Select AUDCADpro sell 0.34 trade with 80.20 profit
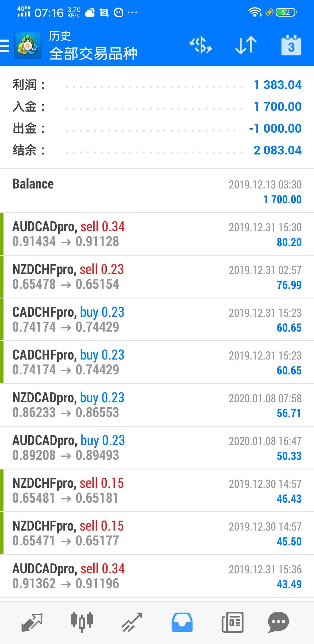Screen dimensions: 314x644 [157, 234]
